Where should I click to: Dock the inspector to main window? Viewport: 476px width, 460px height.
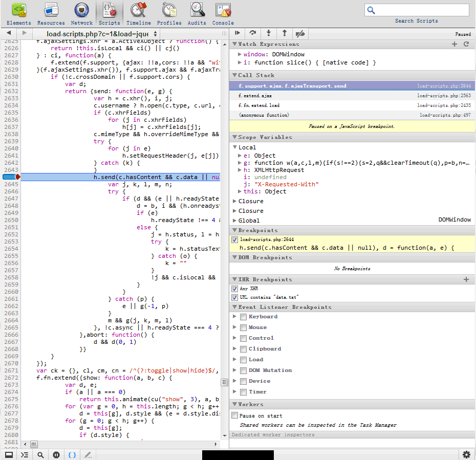pyautogui.click(x=9, y=455)
